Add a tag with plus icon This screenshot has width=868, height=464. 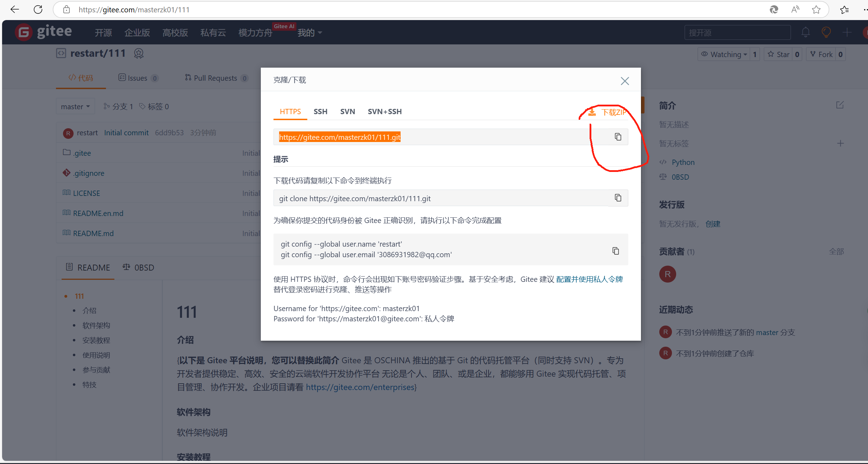[840, 143]
